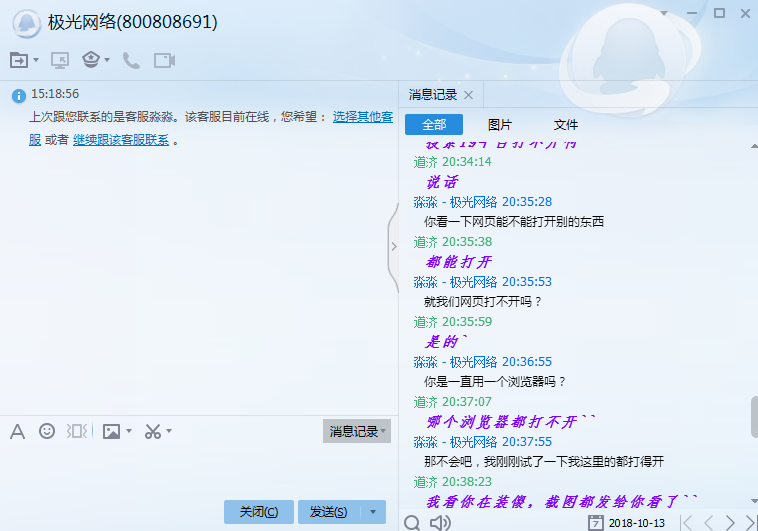Search message history with the magnifier icon
Screen dimensions: 758x531
tap(412, 522)
